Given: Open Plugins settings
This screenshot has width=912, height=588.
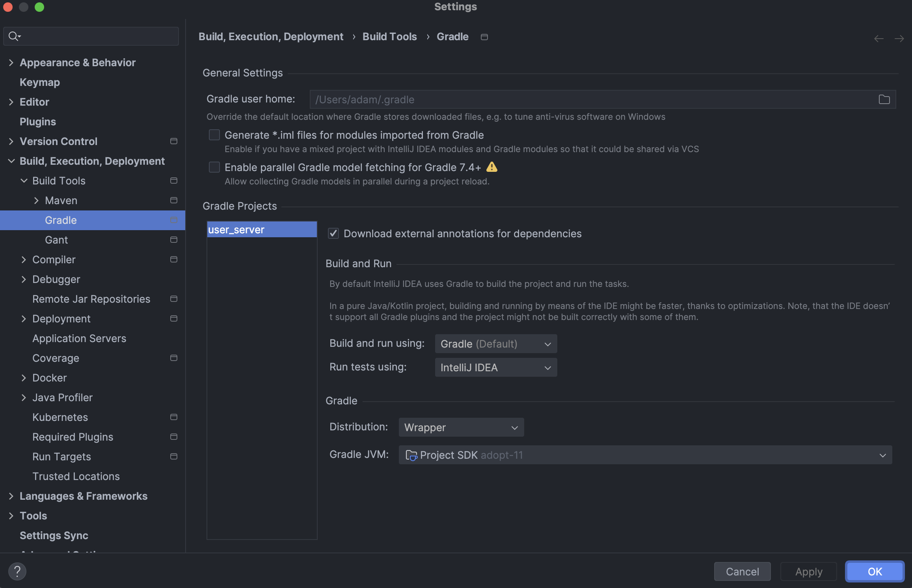Looking at the screenshot, I should pyautogui.click(x=38, y=121).
